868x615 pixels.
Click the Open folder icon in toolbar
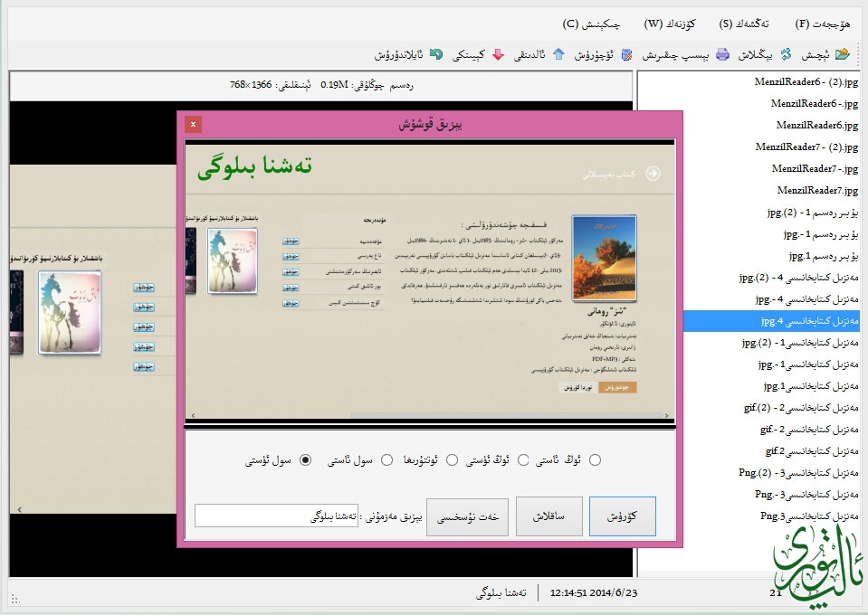tap(843, 54)
